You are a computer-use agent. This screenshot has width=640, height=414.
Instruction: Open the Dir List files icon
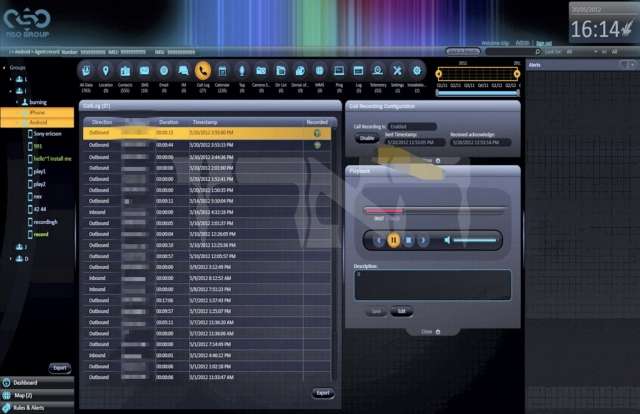point(280,71)
